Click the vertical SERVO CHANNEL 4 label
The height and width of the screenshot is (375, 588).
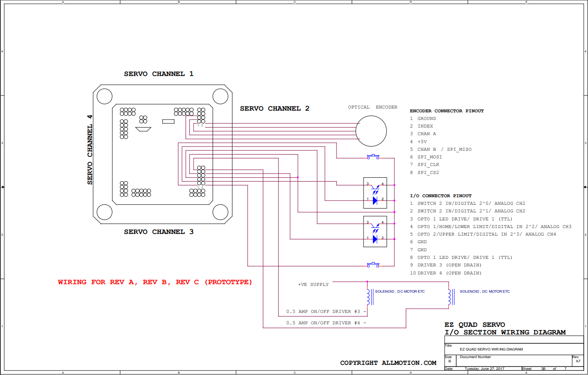click(90, 149)
